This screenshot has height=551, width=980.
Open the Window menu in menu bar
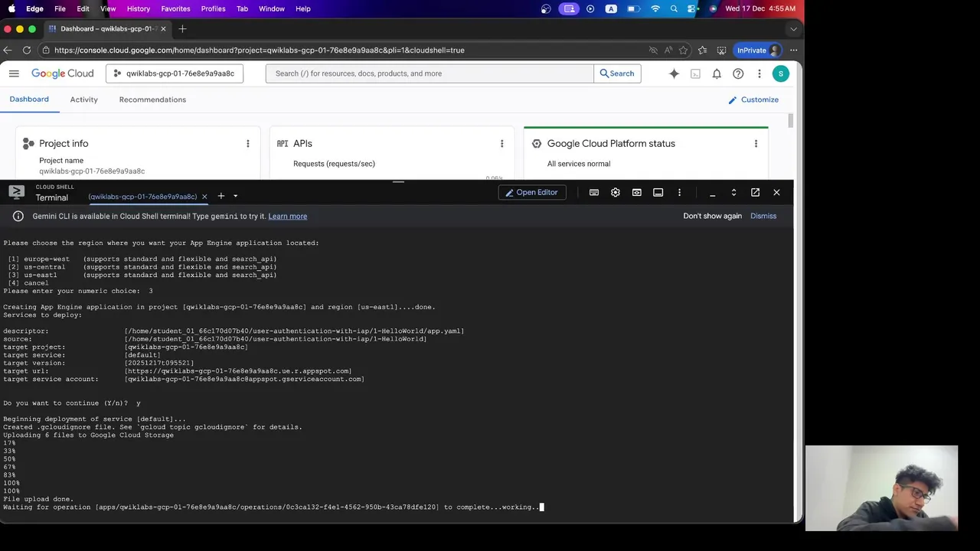(x=272, y=8)
